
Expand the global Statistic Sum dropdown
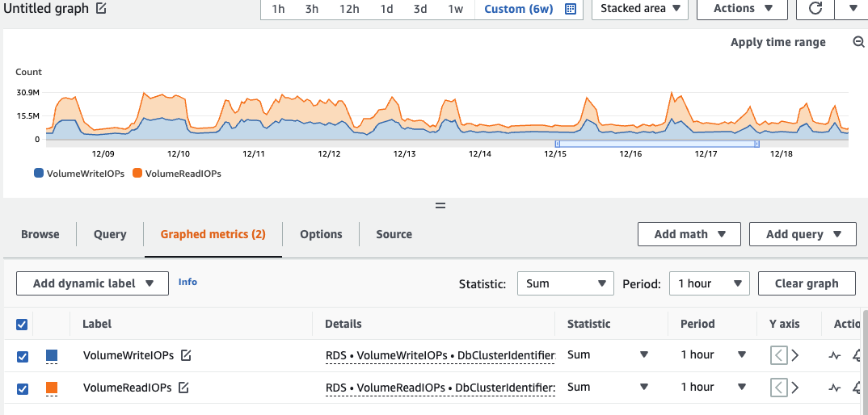coord(565,283)
